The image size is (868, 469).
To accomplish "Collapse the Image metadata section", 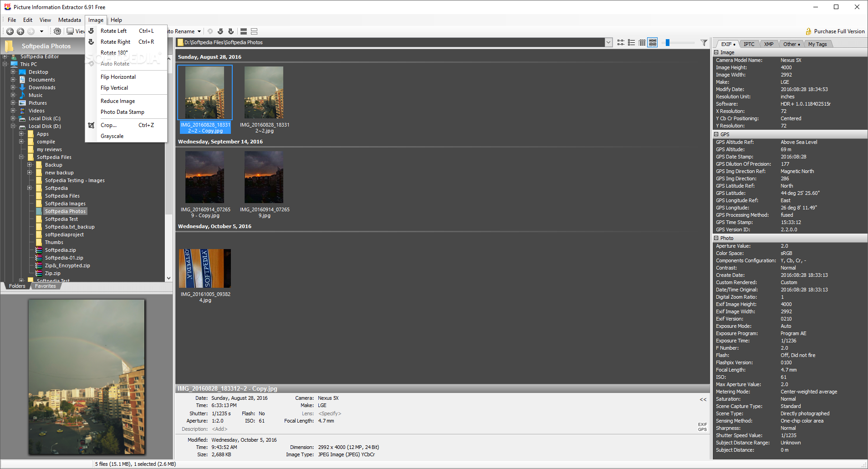I will coord(716,52).
